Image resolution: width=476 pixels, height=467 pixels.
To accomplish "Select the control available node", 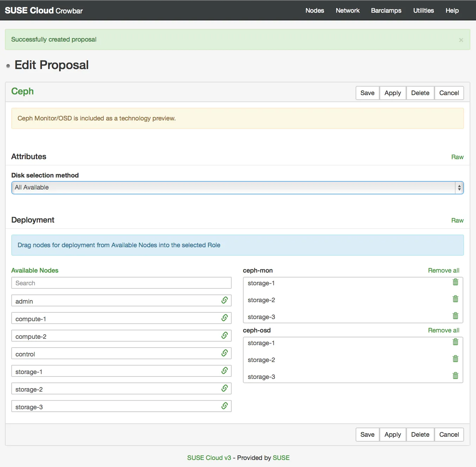I will (x=121, y=353).
